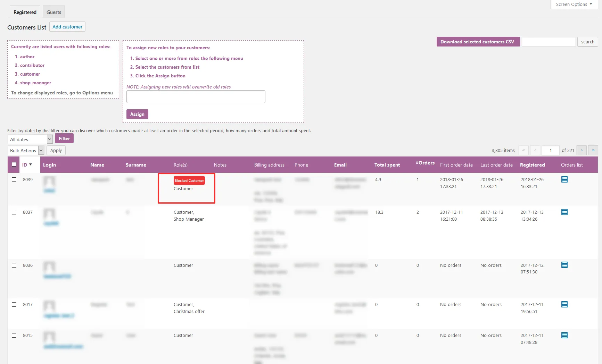This screenshot has width=602, height=364.
Task: Click the Download selected customers CSV button
Action: coord(478,41)
